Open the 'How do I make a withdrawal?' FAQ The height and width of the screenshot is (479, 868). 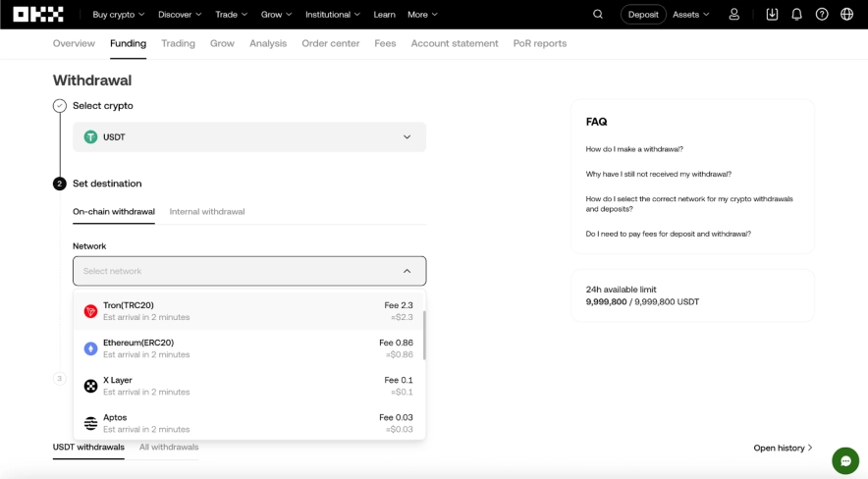click(634, 149)
